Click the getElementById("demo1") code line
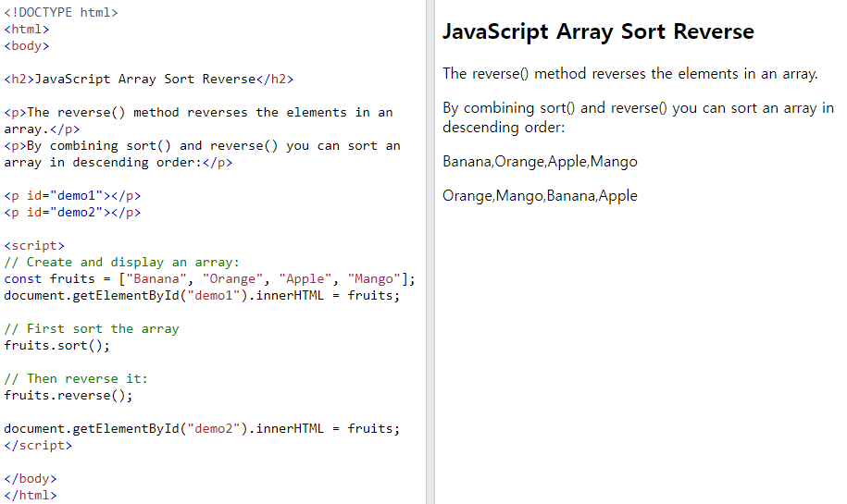Viewport: 847px width, 504px height. [x=202, y=296]
